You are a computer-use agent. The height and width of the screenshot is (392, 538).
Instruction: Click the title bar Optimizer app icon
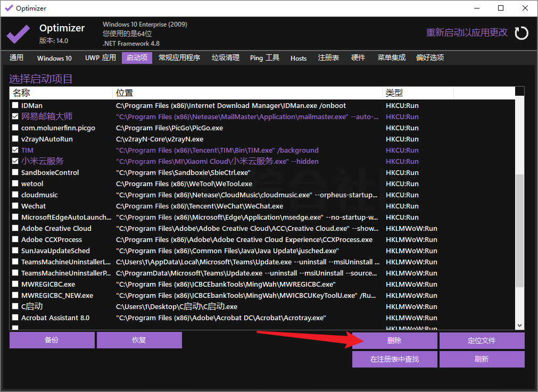[x=9, y=8]
